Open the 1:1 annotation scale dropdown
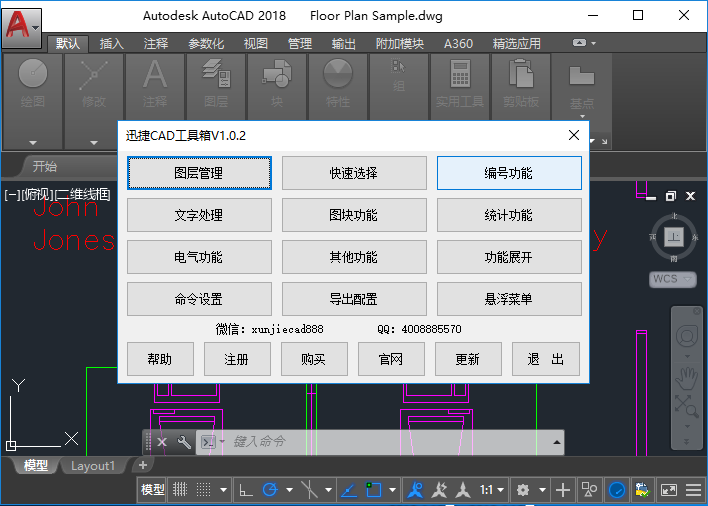This screenshot has width=708, height=506. (492, 490)
